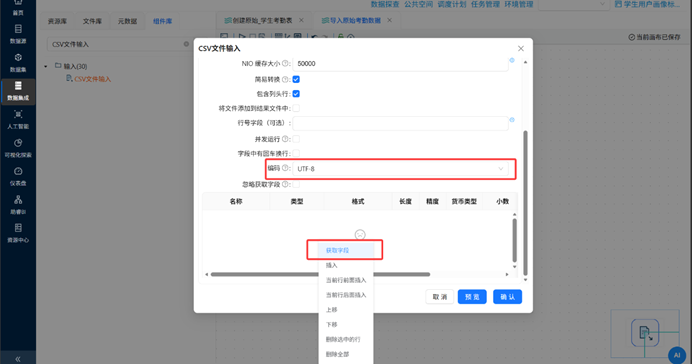Screen dimensions: 692x364
Task: Open 可视化探索 in the left sidebar
Action: tap(18, 148)
